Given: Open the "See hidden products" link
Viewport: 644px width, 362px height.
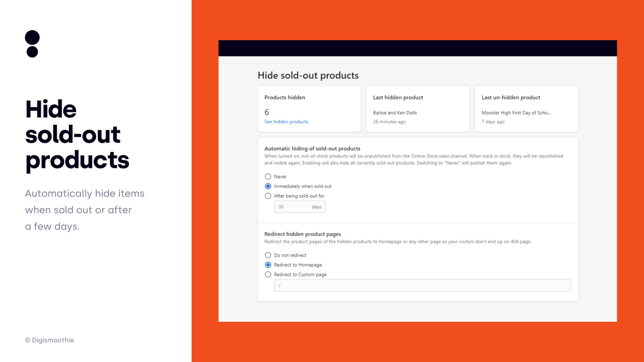Looking at the screenshot, I should [286, 121].
